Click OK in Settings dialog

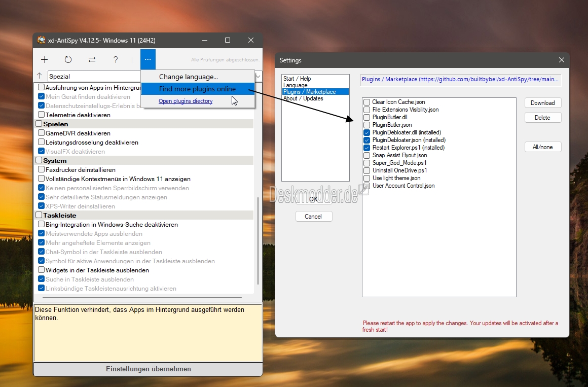click(313, 199)
